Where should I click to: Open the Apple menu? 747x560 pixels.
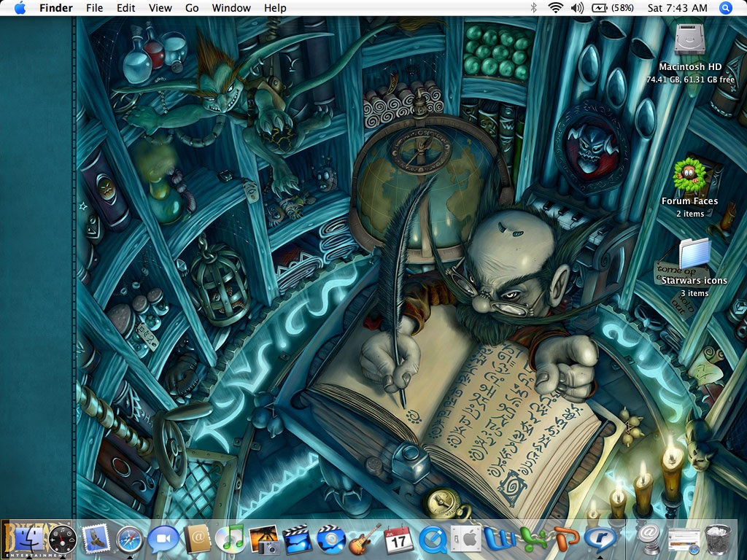coord(20,8)
